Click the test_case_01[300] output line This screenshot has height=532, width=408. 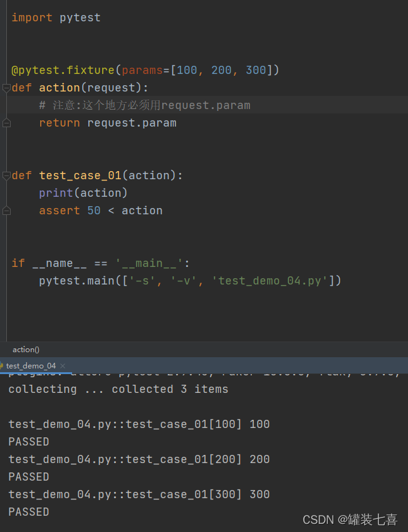point(139,494)
